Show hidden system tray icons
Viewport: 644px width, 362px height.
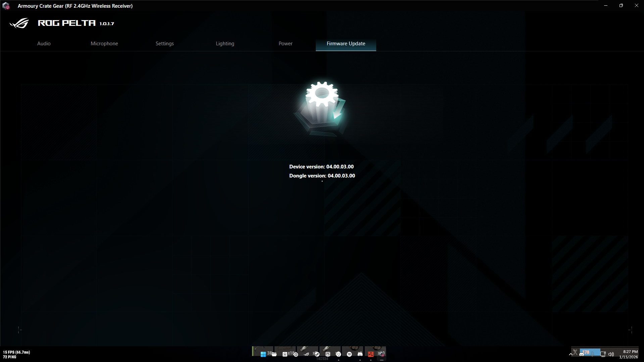pos(571,354)
